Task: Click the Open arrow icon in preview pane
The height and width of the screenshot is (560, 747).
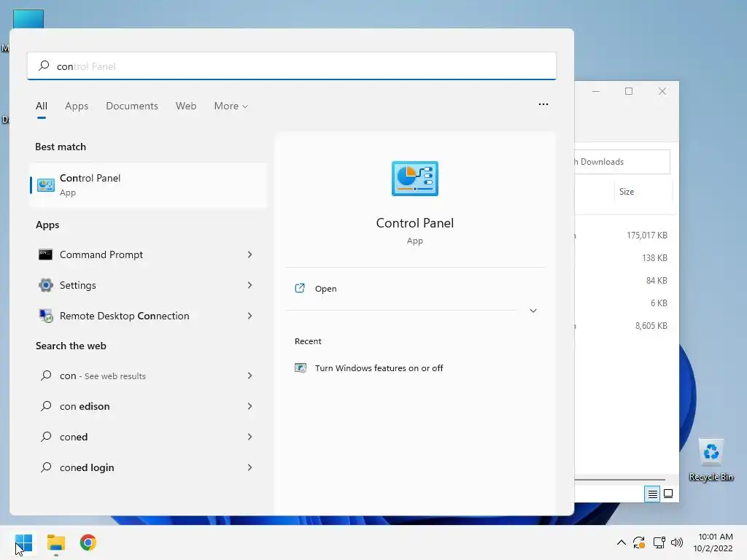Action: click(x=300, y=288)
